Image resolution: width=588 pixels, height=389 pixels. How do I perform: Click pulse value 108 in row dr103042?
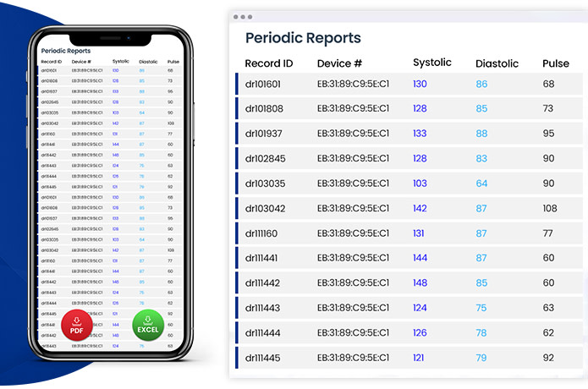pyautogui.click(x=550, y=208)
